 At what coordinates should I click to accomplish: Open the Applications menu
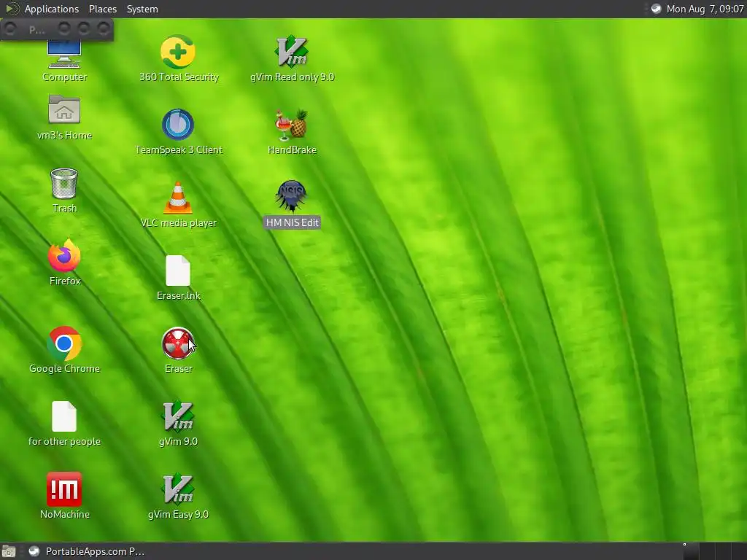(x=52, y=9)
